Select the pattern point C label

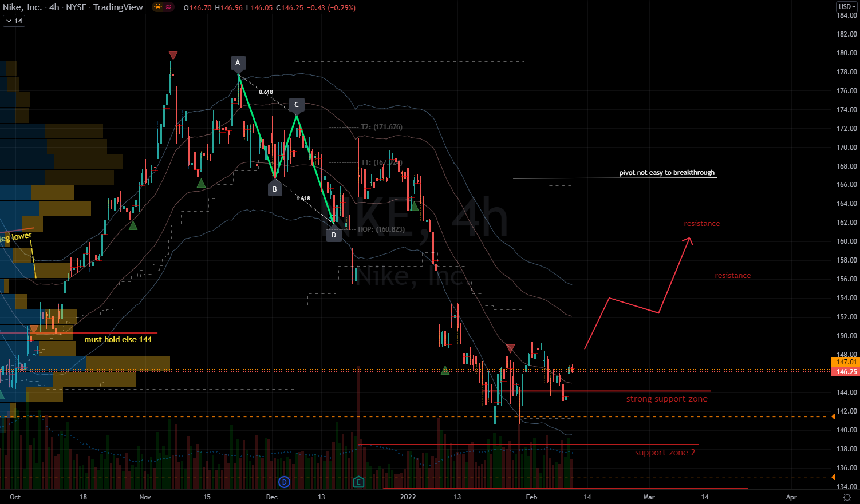(x=297, y=105)
